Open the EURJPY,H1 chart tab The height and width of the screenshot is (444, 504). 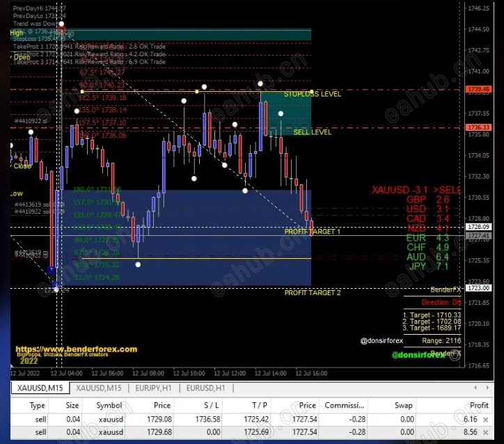coord(153,388)
